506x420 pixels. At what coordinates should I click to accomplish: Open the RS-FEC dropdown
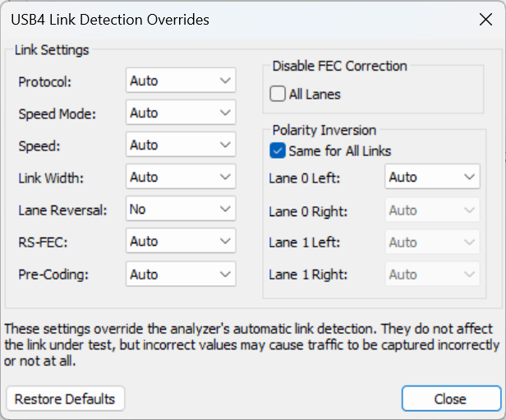181,241
